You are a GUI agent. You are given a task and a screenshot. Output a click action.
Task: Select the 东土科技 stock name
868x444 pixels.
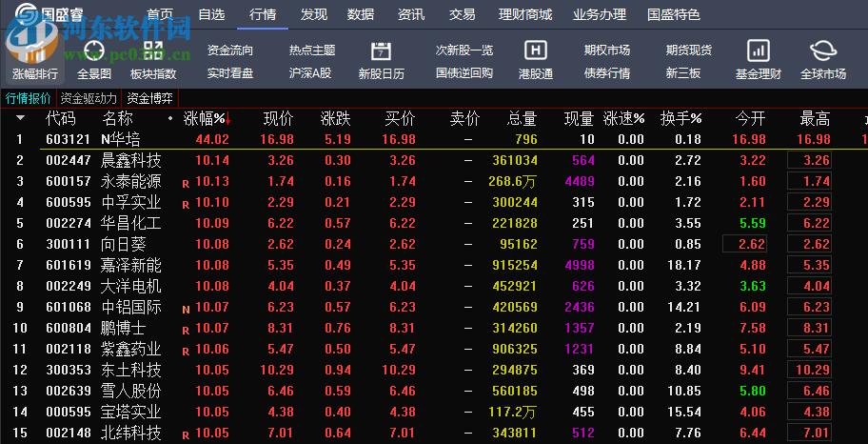pos(131,370)
